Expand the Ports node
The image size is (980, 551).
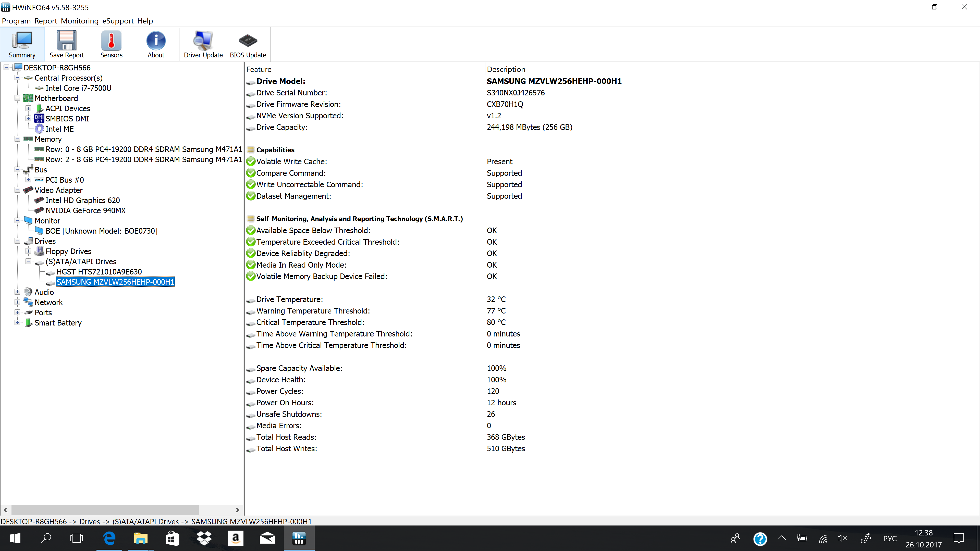17,312
